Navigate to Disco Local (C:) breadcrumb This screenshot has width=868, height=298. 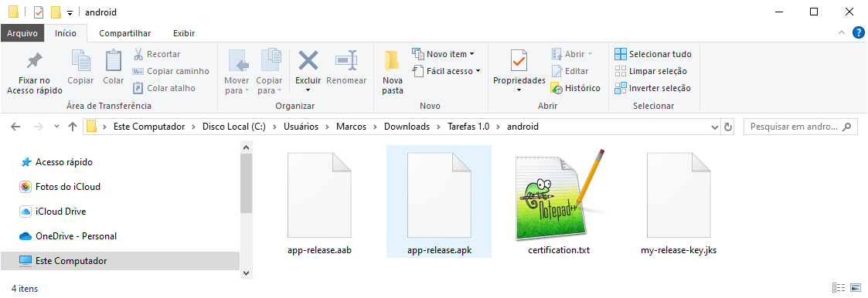point(234,127)
